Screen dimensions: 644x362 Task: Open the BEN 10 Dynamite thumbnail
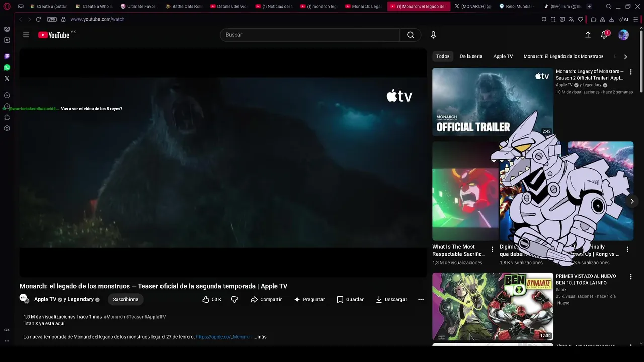click(493, 306)
